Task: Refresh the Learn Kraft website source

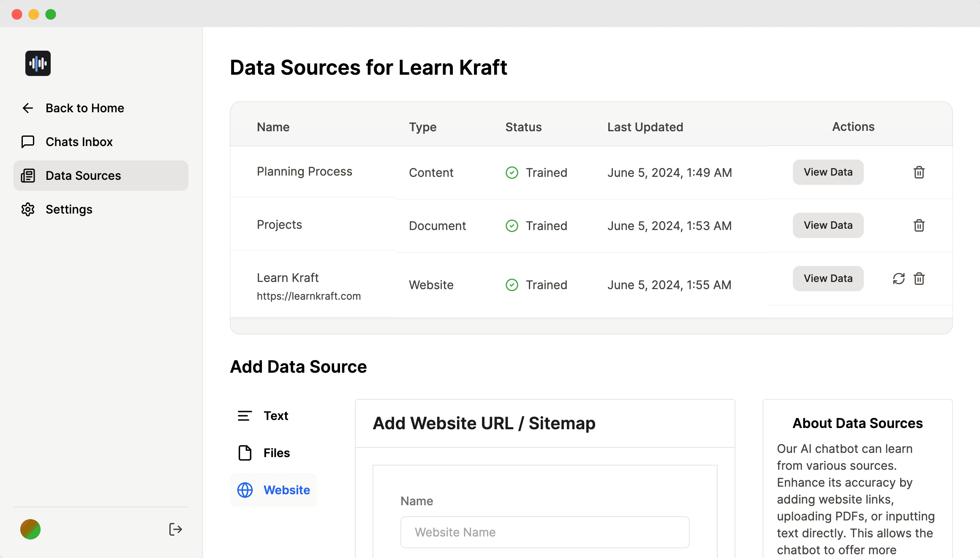Action: tap(898, 279)
